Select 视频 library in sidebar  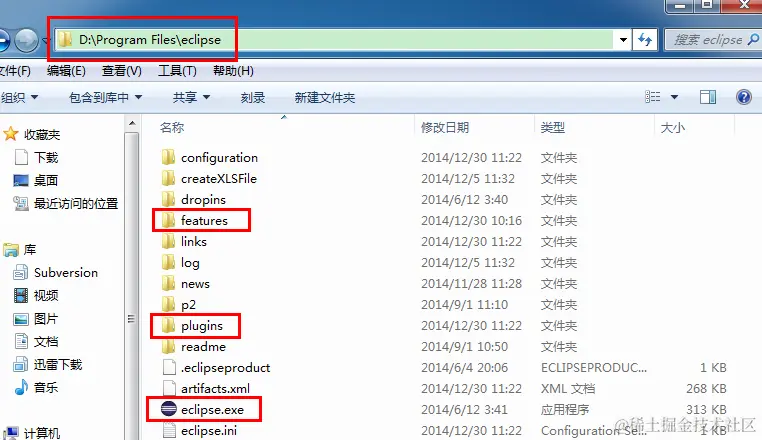pyautogui.click(x=46, y=295)
